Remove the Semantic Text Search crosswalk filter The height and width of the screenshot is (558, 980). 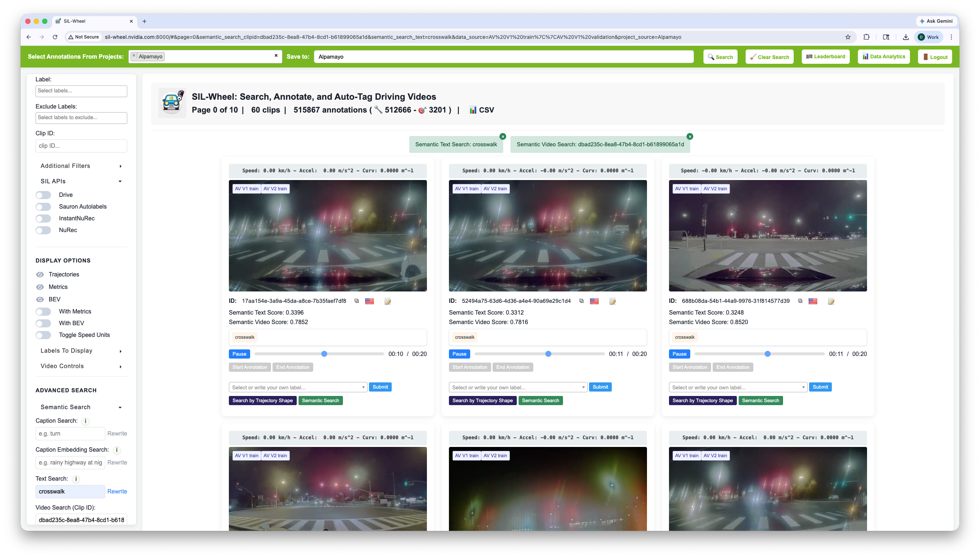[503, 136]
